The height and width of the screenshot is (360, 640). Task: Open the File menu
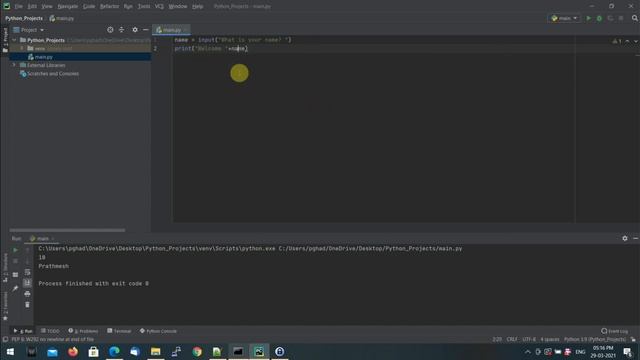click(x=18, y=7)
